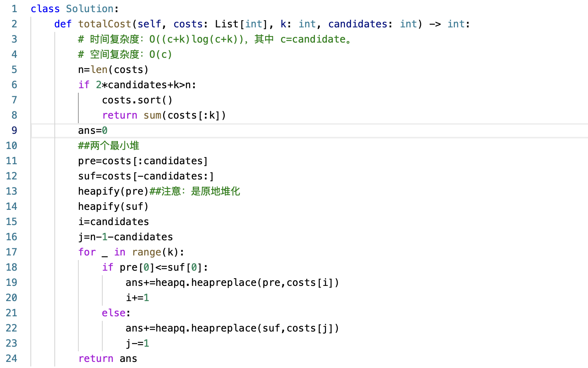This screenshot has height=368, width=588.
Task: Click the time complexity comment on line 3
Action: 213,39
